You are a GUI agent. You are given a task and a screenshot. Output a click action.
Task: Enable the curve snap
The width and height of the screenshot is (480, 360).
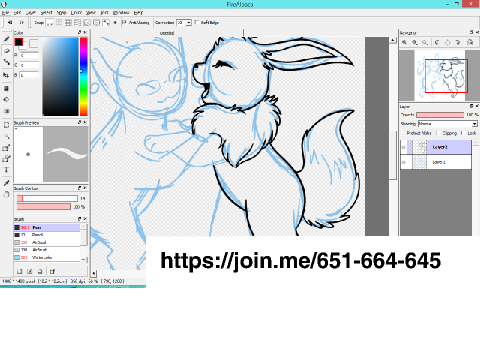[106, 22]
